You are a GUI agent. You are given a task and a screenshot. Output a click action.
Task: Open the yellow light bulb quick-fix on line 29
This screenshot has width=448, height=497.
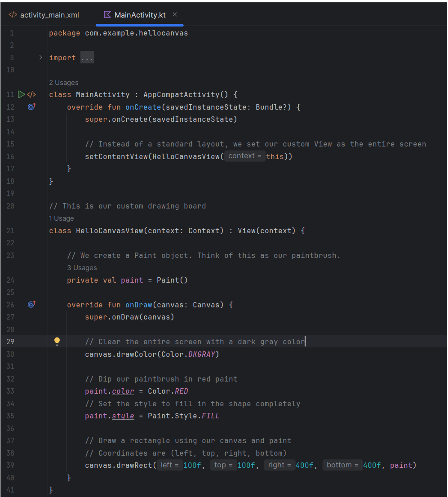(x=57, y=342)
